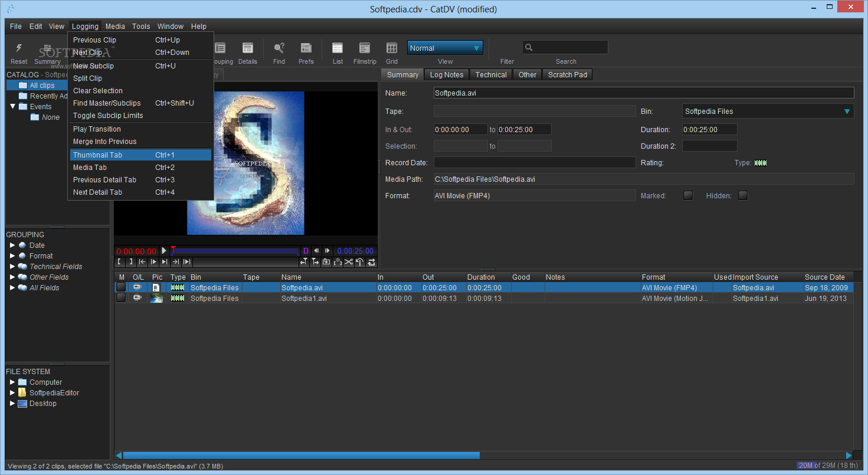Click the purple D button on player
This screenshot has width=868, height=475.
(306, 251)
